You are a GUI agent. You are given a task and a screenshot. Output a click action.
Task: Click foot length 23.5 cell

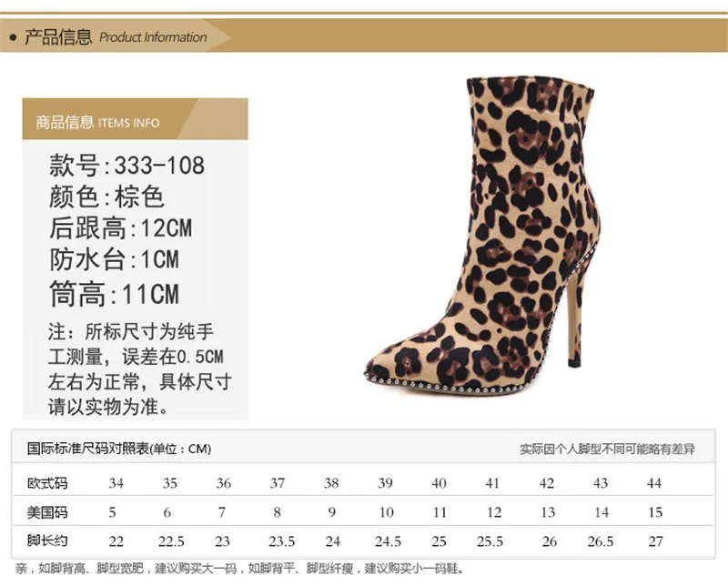pyautogui.click(x=281, y=541)
